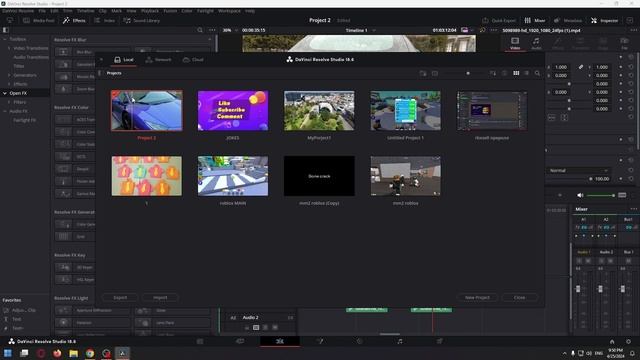This screenshot has height=360, width=640.
Task: Toggle flip vertical button in Inspector
Action: pos(564,118)
